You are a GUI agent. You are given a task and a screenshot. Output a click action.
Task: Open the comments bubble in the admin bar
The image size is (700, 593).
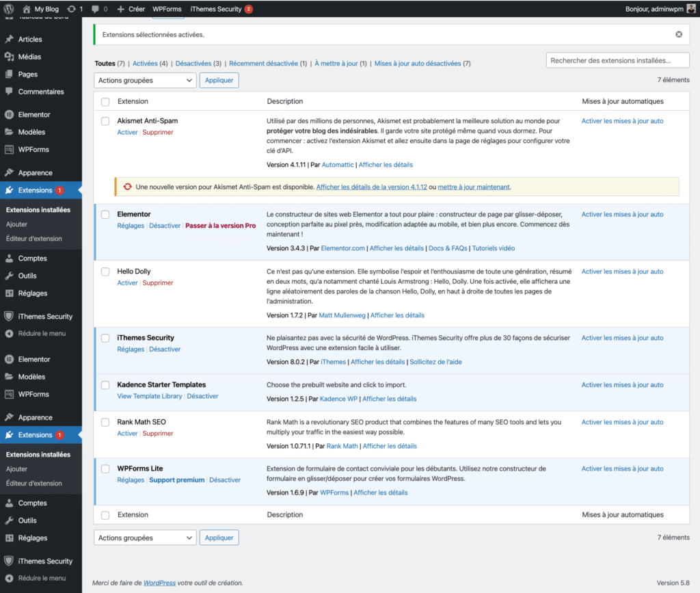(95, 9)
